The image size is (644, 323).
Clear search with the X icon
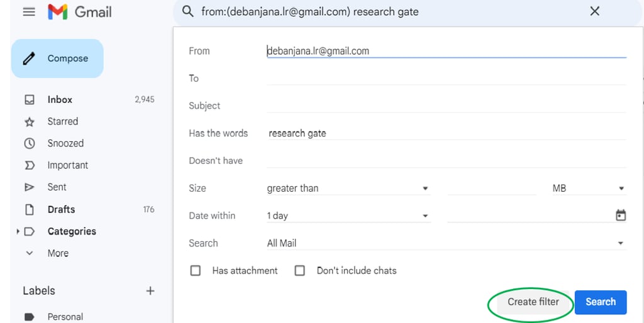595,11
